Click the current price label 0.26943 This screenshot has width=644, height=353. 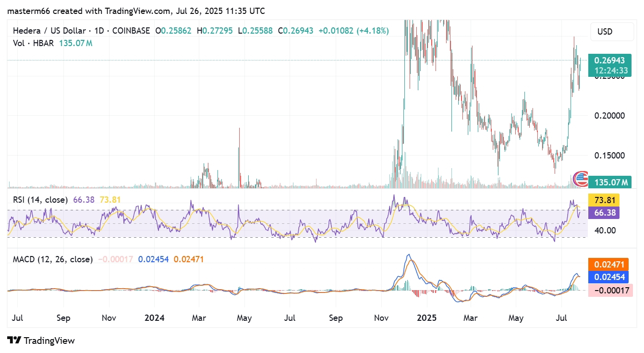point(609,61)
